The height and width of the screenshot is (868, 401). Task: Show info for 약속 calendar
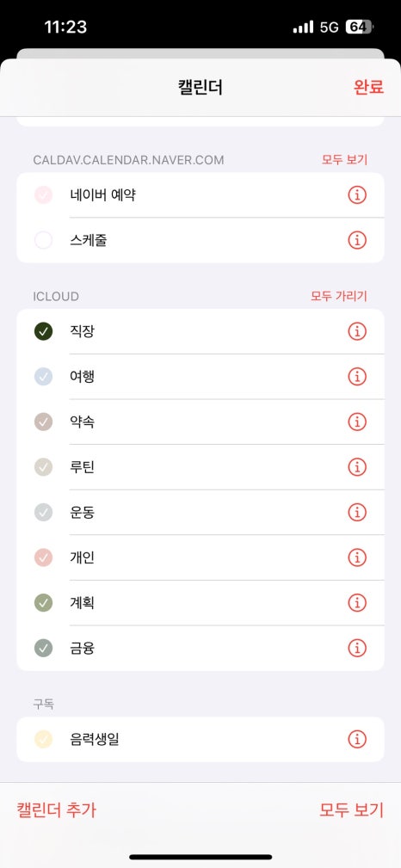pos(357,422)
